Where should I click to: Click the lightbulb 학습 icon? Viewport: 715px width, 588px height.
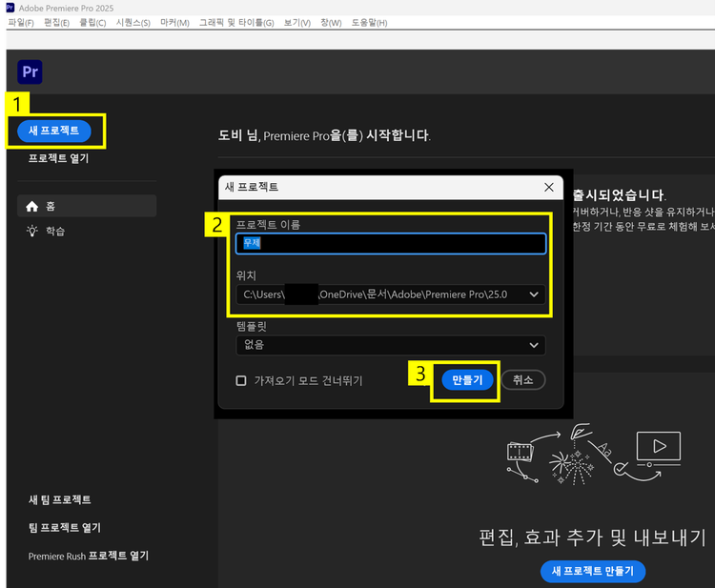[31, 231]
